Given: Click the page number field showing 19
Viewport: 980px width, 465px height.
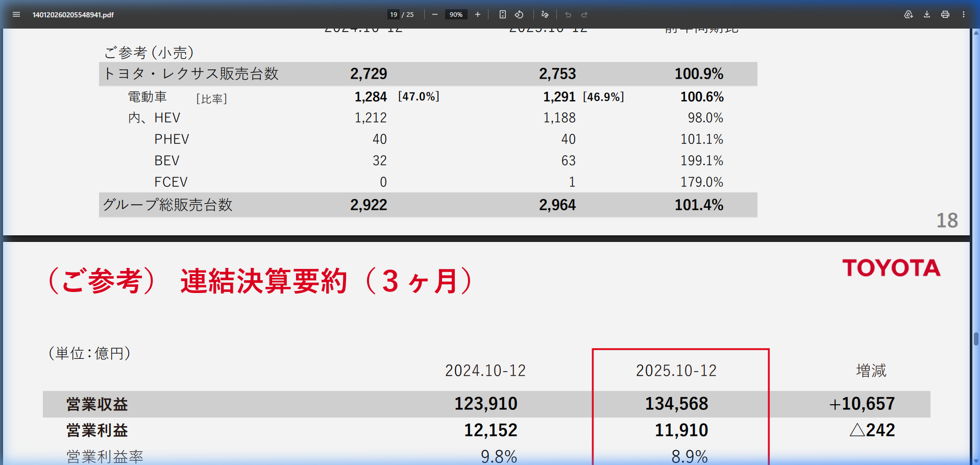Looking at the screenshot, I should point(394,14).
